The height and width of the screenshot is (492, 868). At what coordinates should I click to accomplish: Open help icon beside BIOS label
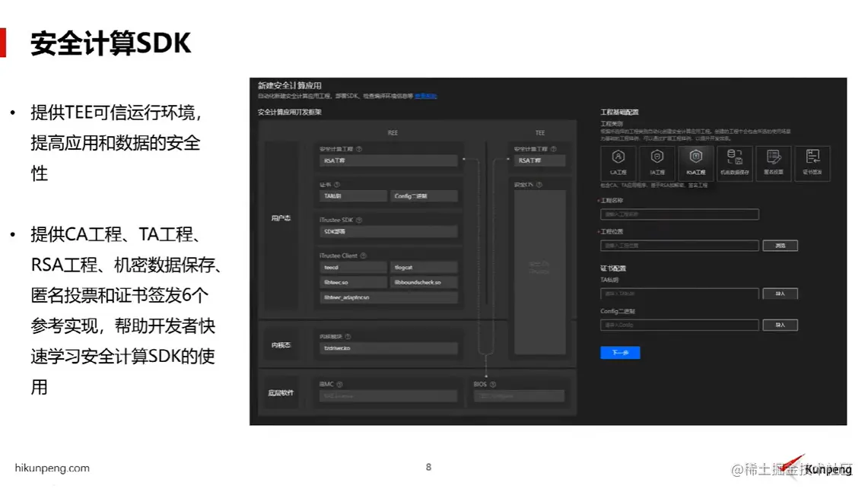[493, 384]
